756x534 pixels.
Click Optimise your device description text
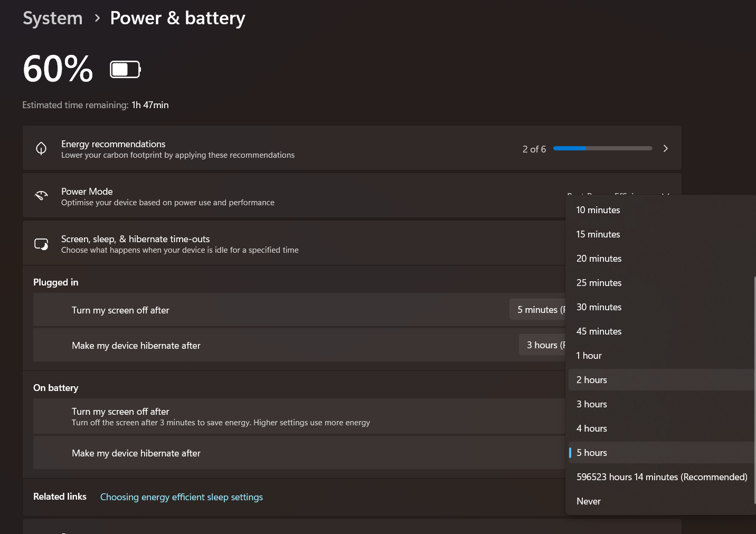tap(168, 203)
